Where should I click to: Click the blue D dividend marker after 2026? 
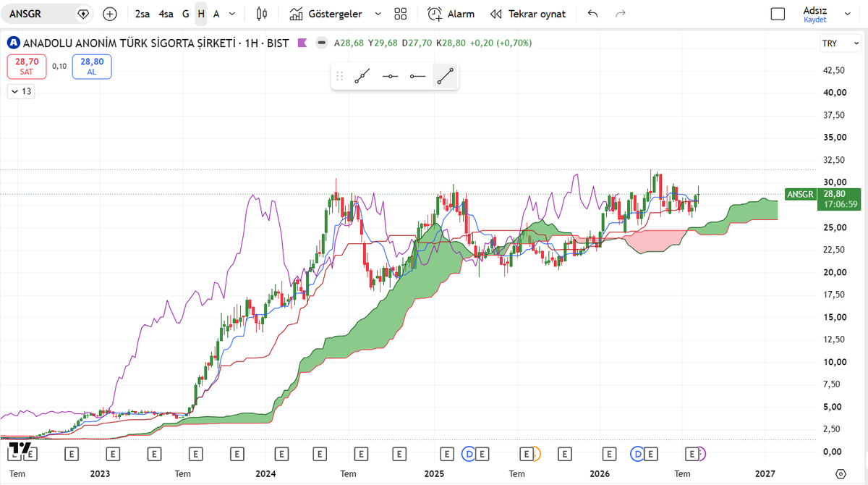pyautogui.click(x=637, y=454)
